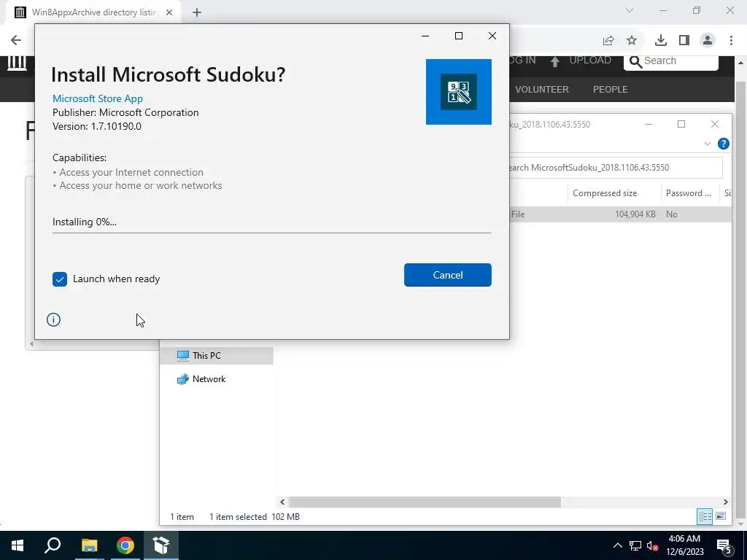
Task: Expand the File Explorer ribbon chevron
Action: 708,144
